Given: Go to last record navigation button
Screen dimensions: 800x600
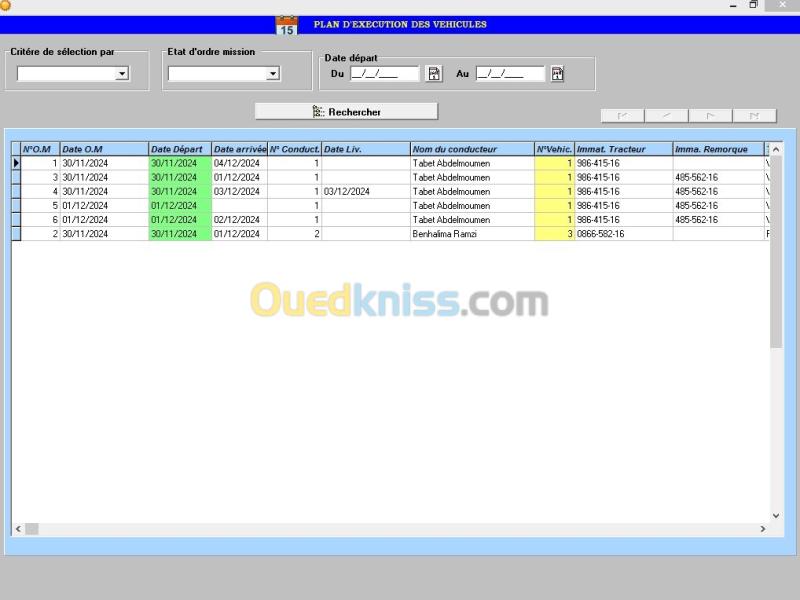Looking at the screenshot, I should click(754, 116).
